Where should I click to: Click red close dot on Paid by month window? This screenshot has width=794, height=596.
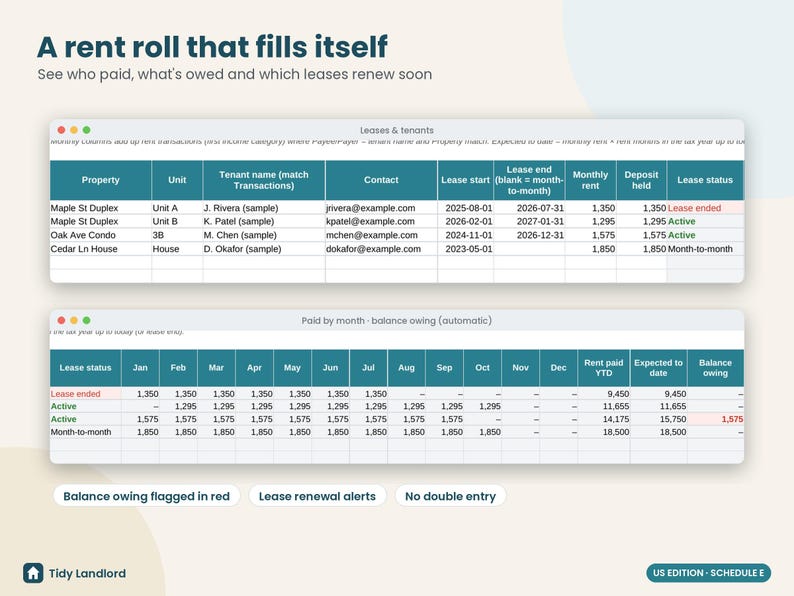tap(61, 321)
